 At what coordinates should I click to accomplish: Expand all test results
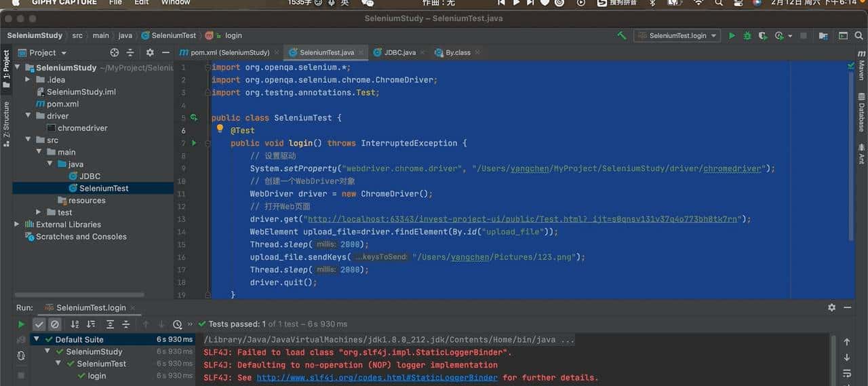pos(110,324)
